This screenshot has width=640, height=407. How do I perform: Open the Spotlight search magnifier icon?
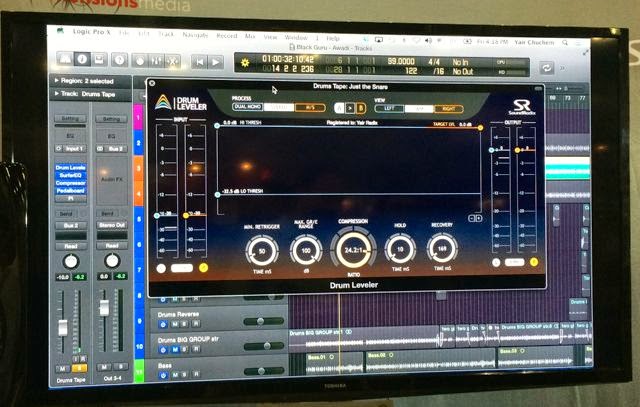point(565,42)
